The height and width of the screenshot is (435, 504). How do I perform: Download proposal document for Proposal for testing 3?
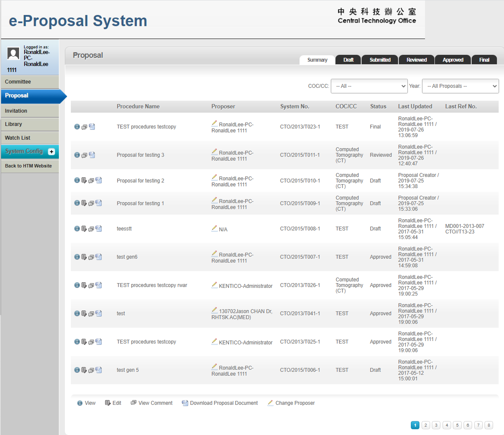(92, 155)
